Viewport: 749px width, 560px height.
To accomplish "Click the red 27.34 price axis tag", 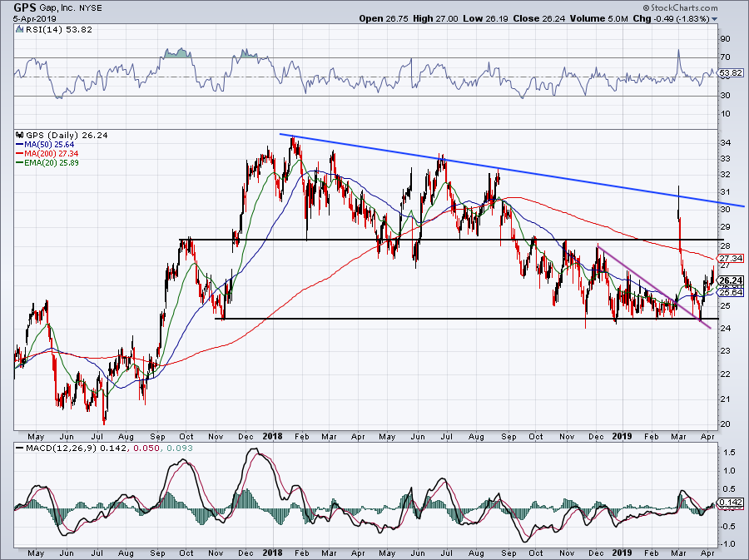I will click(731, 258).
